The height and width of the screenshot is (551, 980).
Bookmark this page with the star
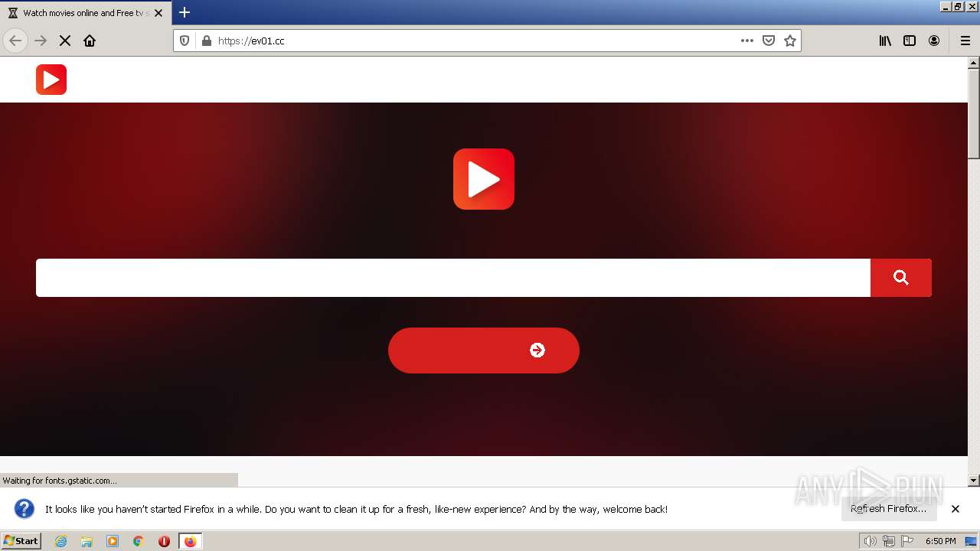pos(790,41)
